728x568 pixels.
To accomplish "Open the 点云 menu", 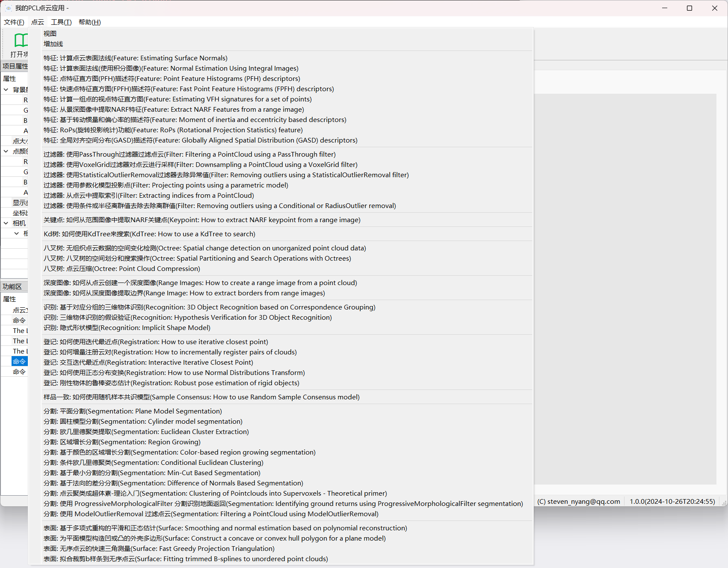I will [38, 22].
